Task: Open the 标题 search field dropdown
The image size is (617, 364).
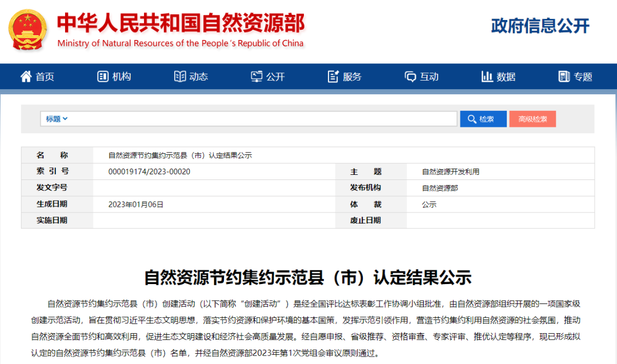Action: point(57,119)
